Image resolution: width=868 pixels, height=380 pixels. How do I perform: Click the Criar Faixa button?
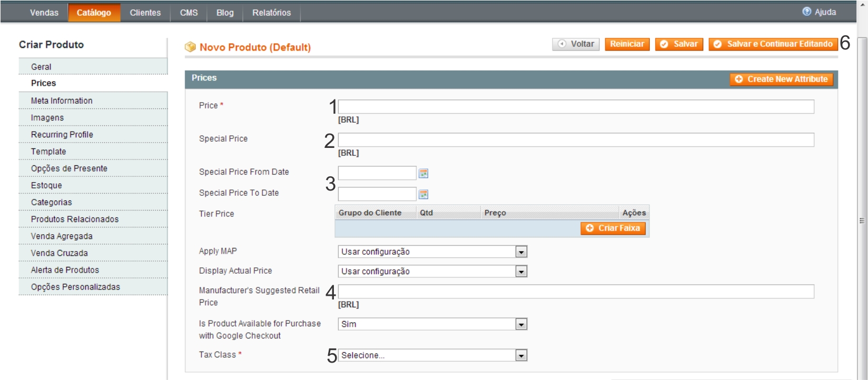tap(613, 228)
